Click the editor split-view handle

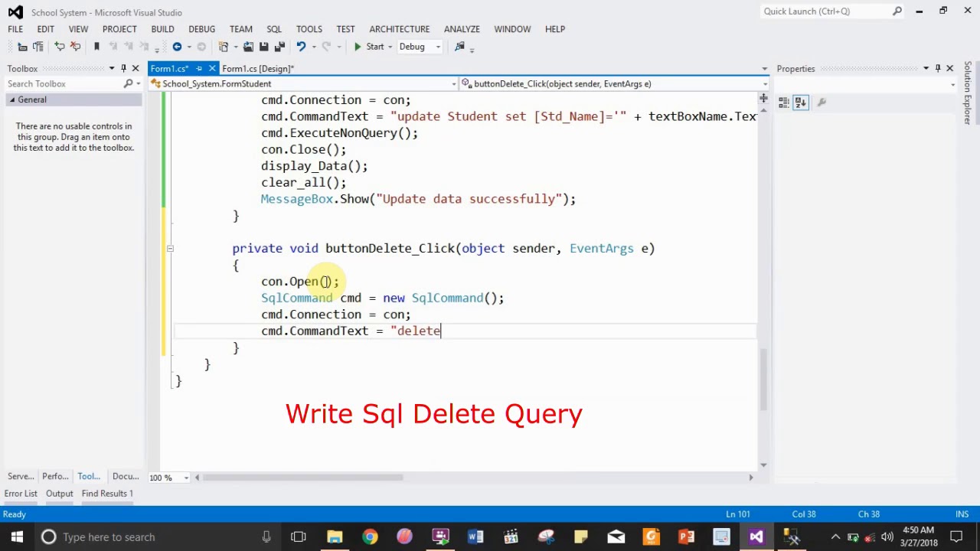click(763, 98)
